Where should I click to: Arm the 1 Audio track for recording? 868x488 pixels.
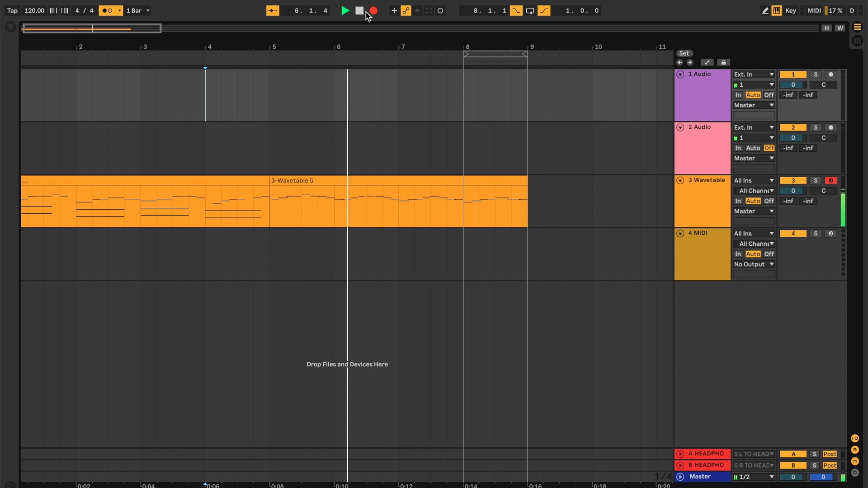coord(831,75)
